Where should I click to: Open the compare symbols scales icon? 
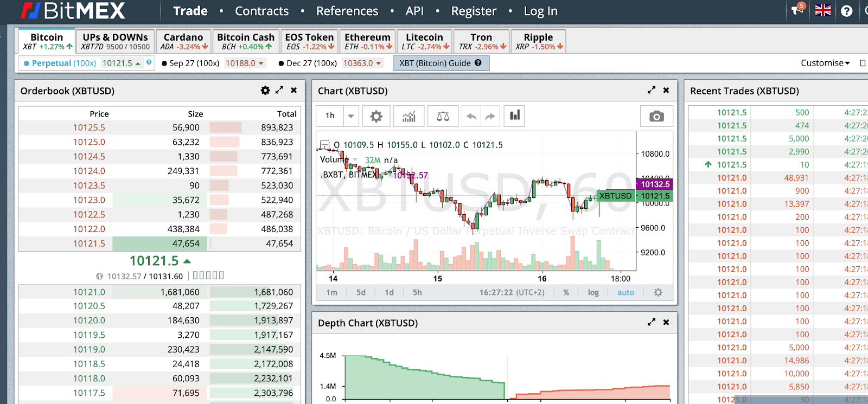(x=443, y=116)
